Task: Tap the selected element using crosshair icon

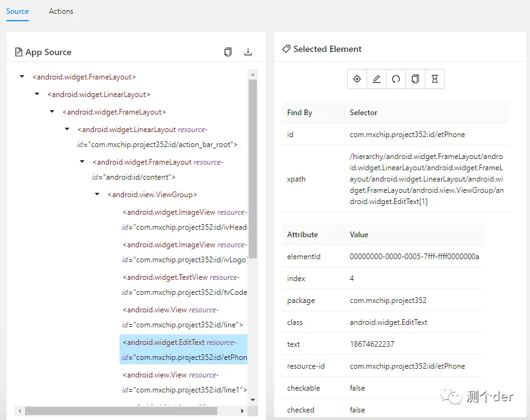Action: click(x=357, y=79)
